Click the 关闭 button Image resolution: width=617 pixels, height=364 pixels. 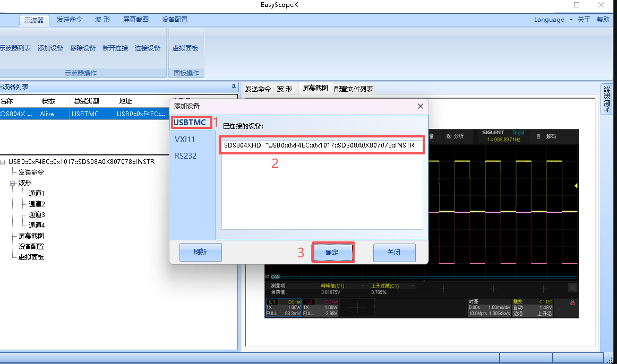(394, 253)
